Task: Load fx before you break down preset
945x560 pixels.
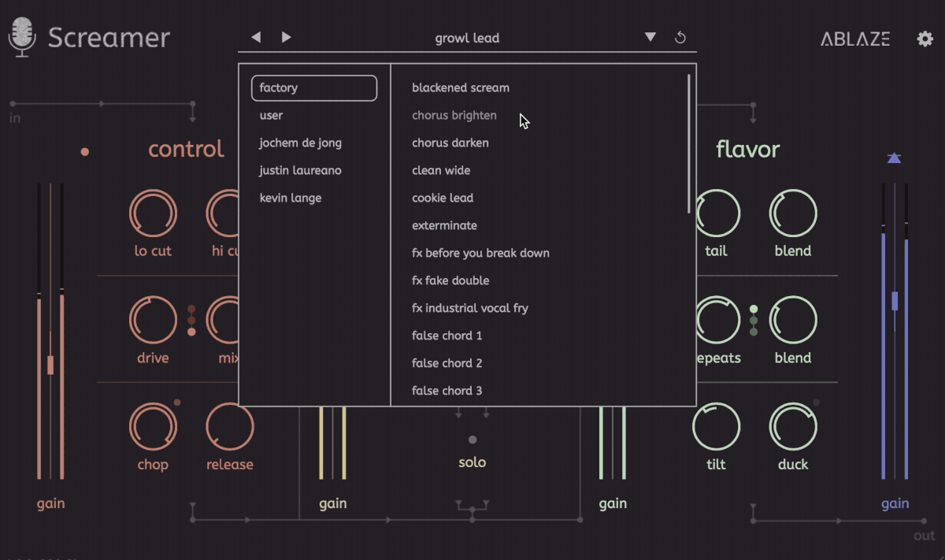Action: click(480, 253)
